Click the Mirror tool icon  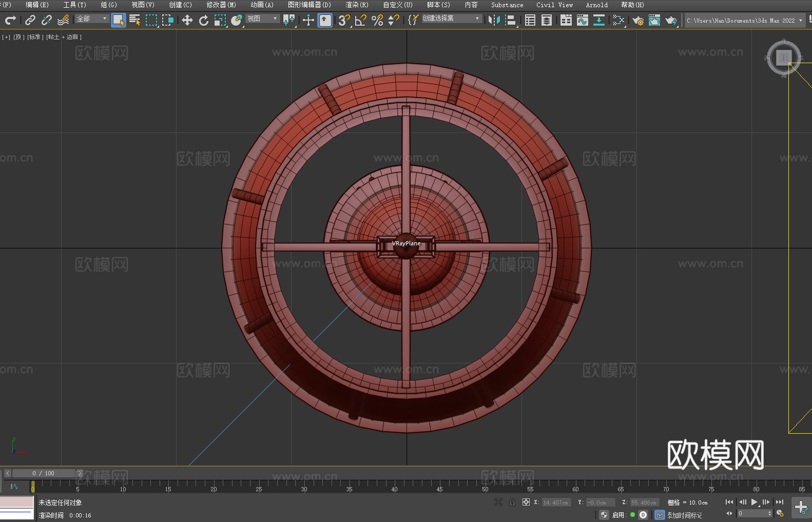tap(494, 20)
